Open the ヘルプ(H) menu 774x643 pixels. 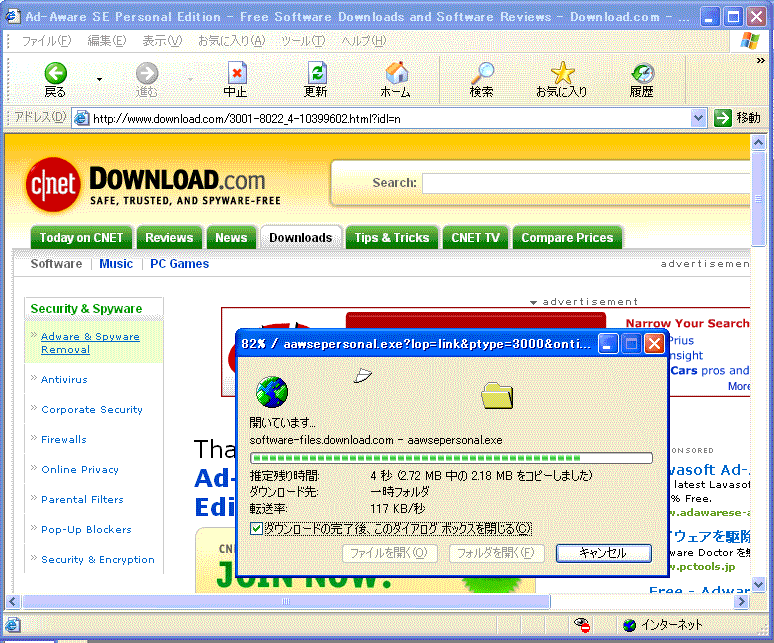coord(364,40)
